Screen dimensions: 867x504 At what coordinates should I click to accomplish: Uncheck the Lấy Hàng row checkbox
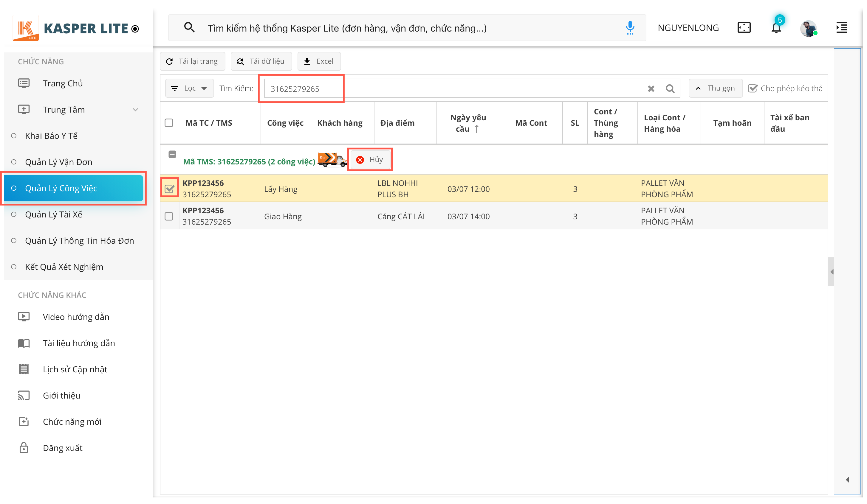pos(169,188)
